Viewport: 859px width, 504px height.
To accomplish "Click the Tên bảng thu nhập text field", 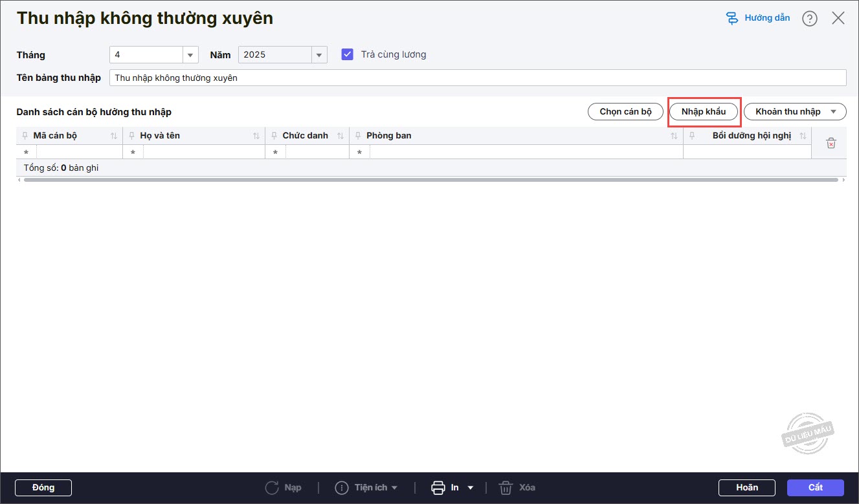I will [x=478, y=78].
